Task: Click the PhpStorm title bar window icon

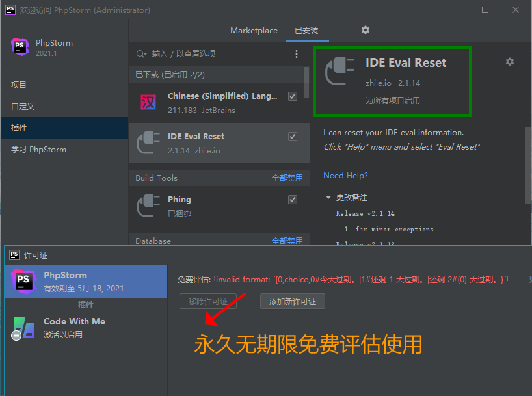Action: (x=10, y=10)
